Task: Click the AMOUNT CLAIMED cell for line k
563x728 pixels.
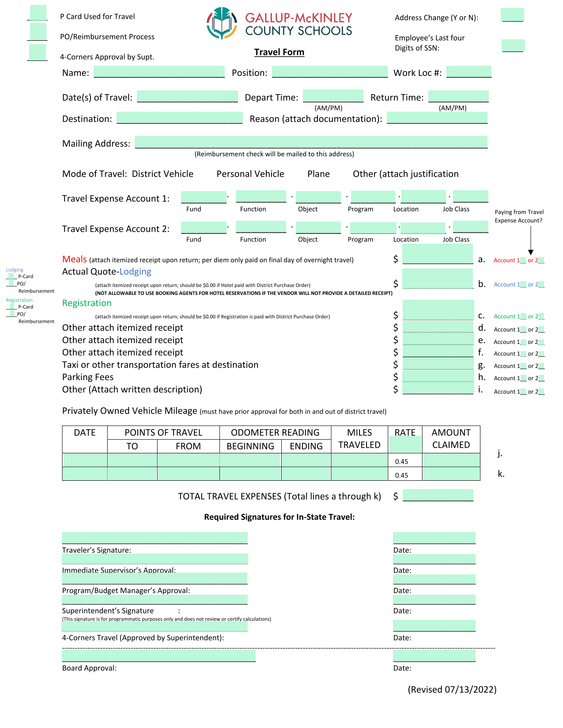Action: pos(451,474)
